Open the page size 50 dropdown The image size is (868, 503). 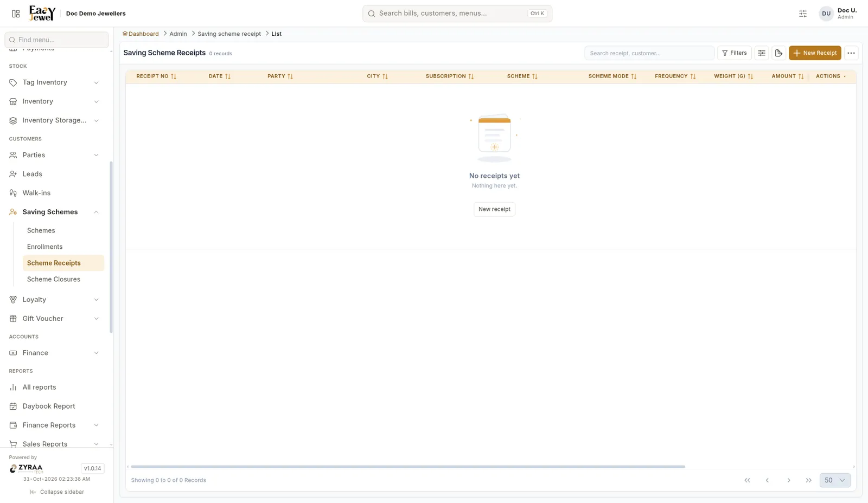[x=835, y=480]
